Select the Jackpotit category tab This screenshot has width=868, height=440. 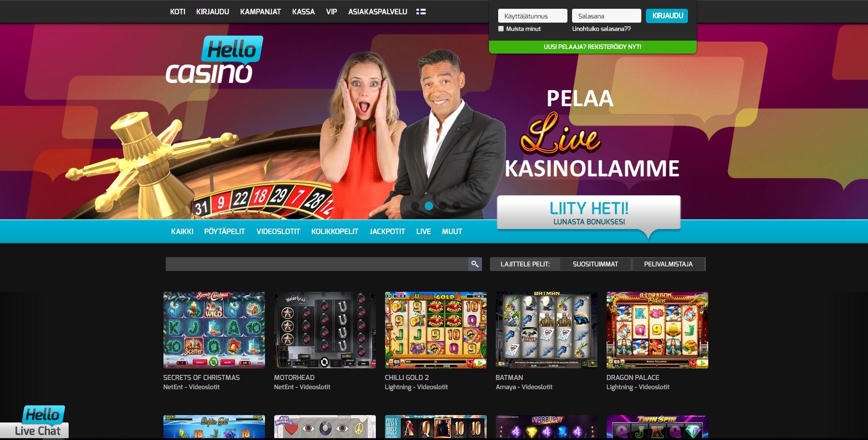tap(387, 231)
